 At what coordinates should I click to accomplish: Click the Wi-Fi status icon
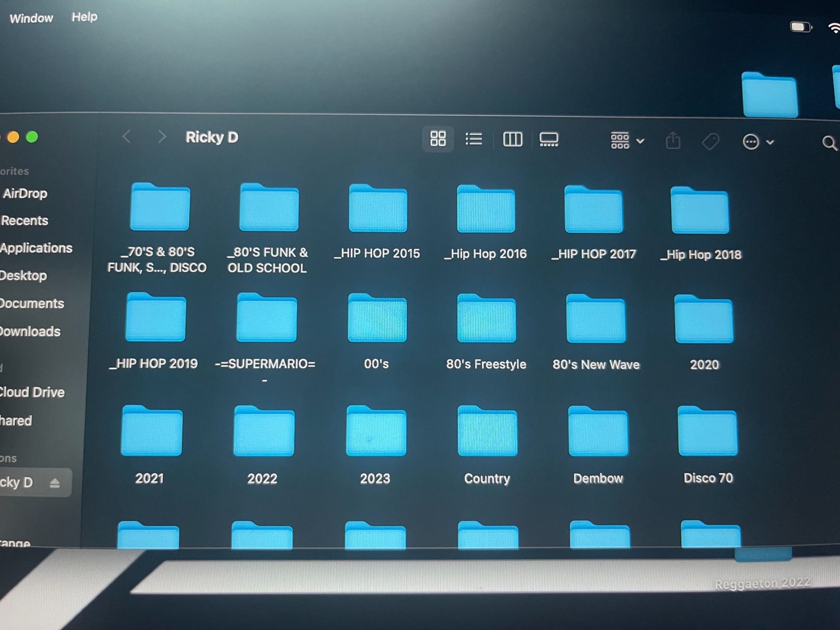pos(834,28)
